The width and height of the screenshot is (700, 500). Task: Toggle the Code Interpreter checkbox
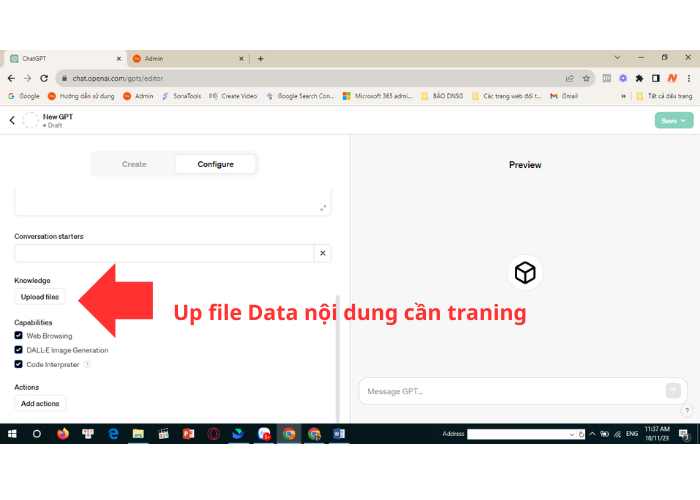pos(19,364)
